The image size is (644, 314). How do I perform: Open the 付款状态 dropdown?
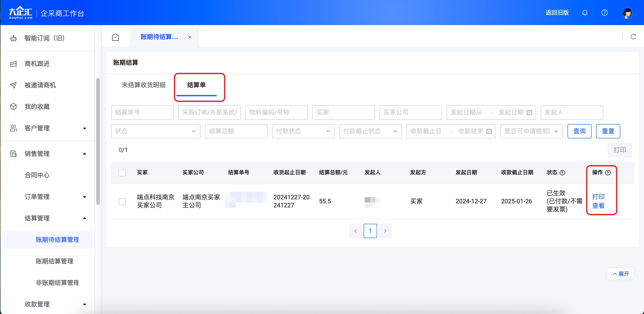pos(303,131)
